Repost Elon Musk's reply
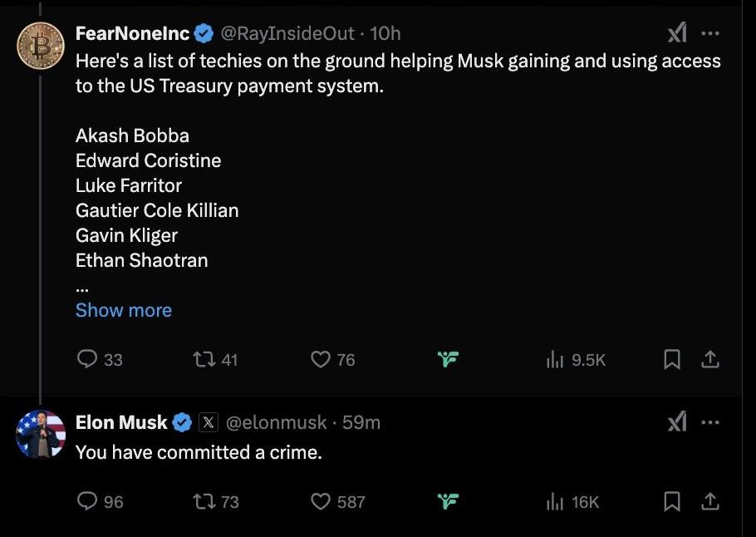This screenshot has width=756, height=537. tap(202, 501)
